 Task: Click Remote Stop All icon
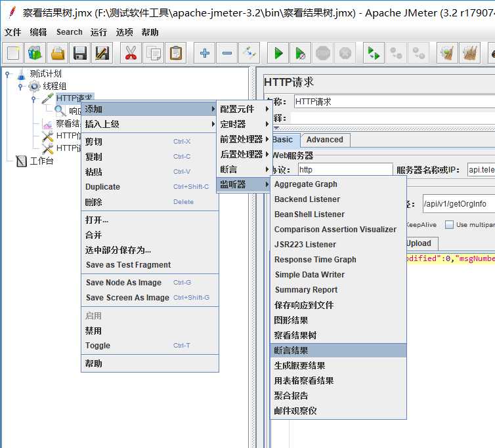(396, 53)
